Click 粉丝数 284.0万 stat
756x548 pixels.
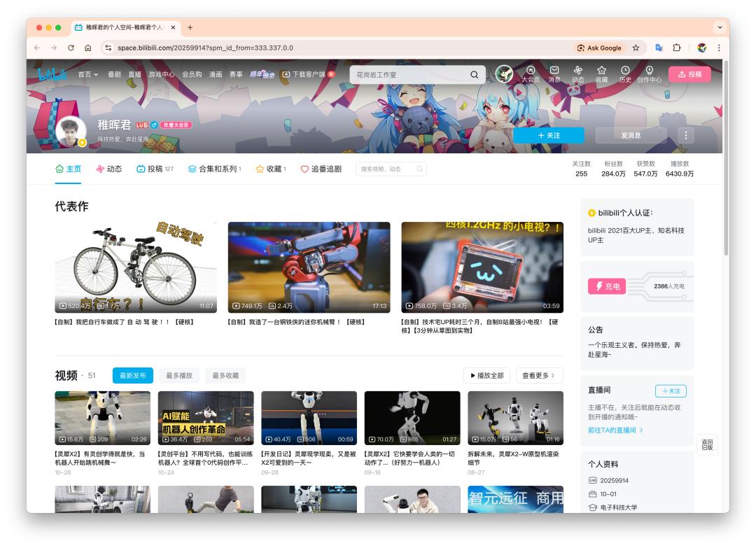click(613, 169)
